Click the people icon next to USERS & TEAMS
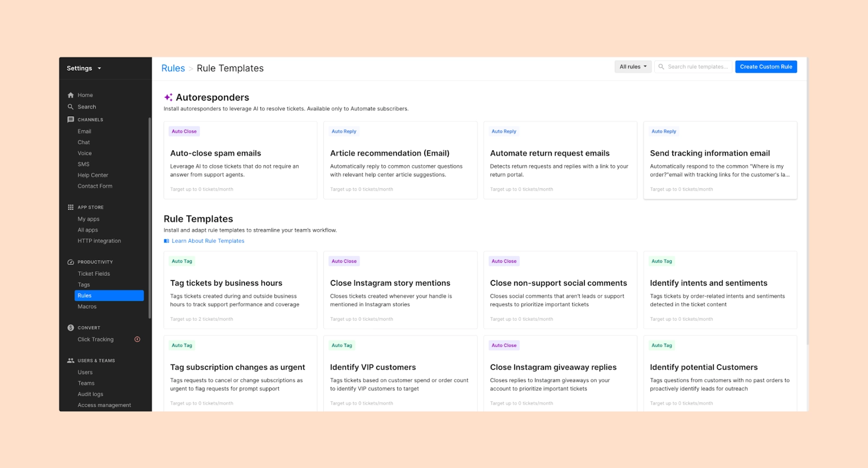This screenshot has width=868, height=468. coord(71,360)
